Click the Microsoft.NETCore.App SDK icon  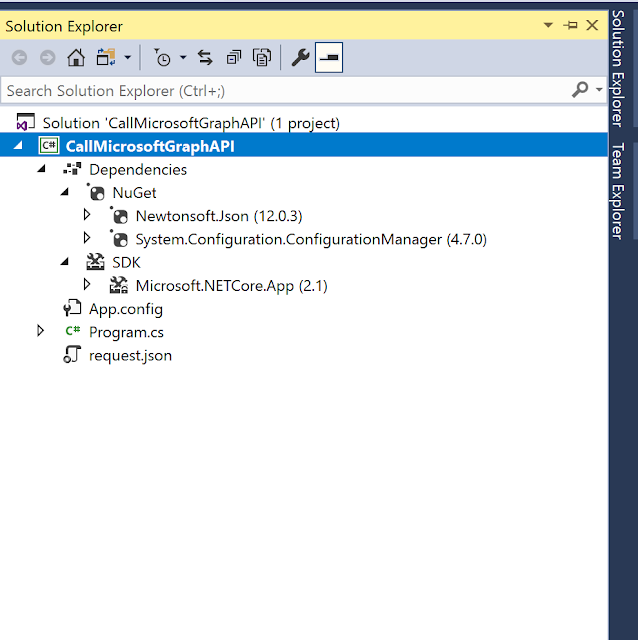pos(119,285)
